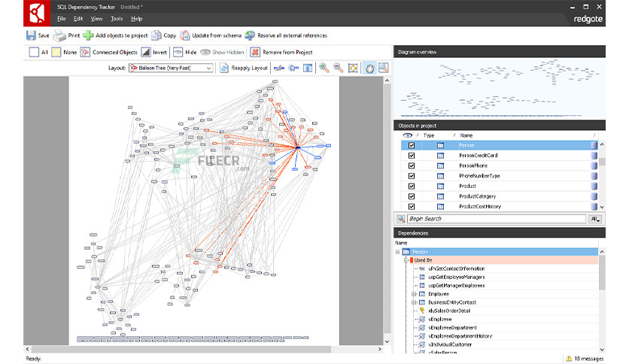Select the vIndividualCustomer view

click(450, 344)
